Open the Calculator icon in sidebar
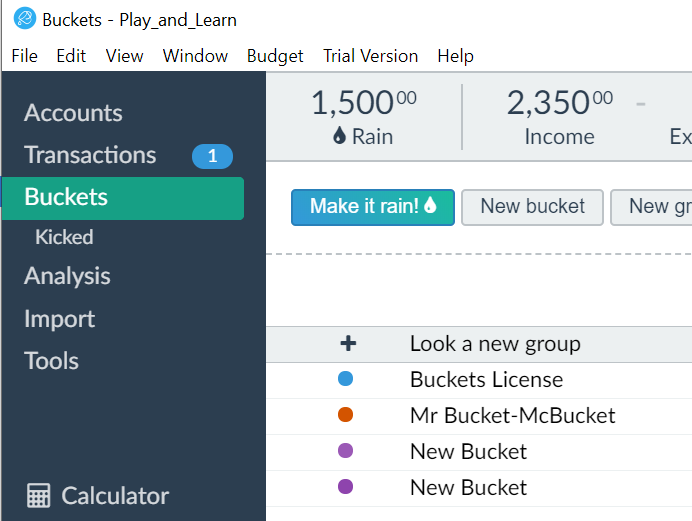The height and width of the screenshot is (521, 692). pyautogui.click(x=38, y=495)
